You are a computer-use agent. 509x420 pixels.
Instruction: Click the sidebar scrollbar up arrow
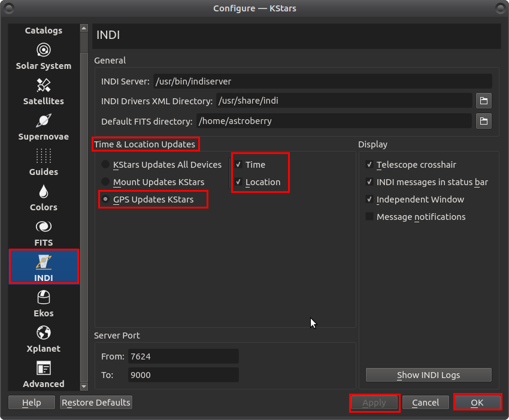click(83, 27)
